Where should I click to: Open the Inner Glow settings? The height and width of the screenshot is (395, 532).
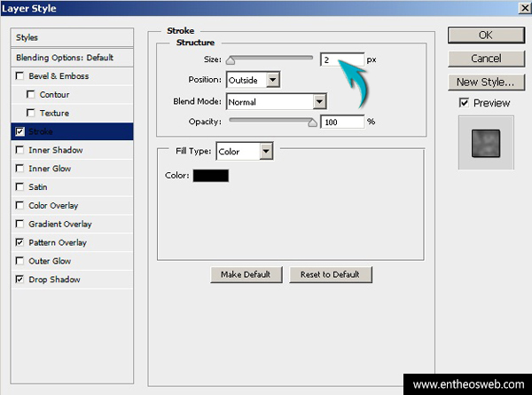click(x=50, y=169)
